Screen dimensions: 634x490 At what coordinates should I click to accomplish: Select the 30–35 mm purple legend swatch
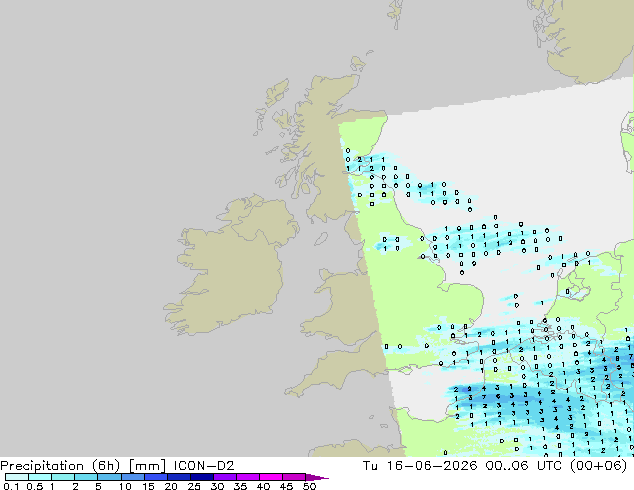tap(225, 477)
